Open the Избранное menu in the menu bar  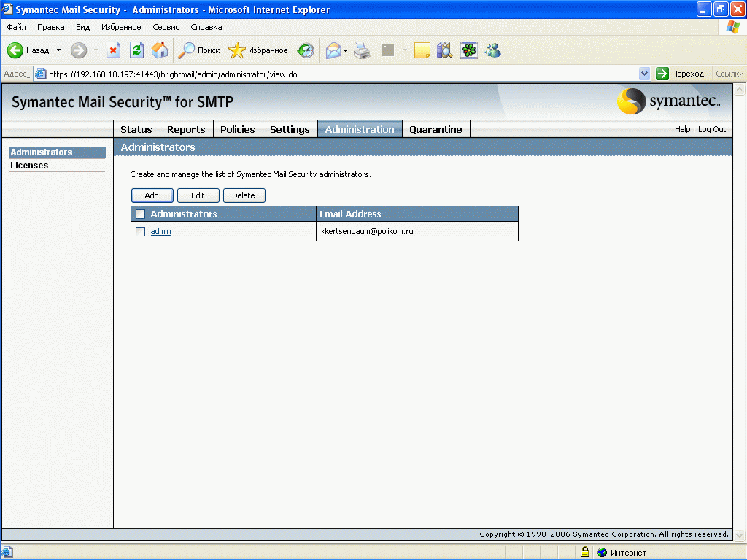click(121, 27)
